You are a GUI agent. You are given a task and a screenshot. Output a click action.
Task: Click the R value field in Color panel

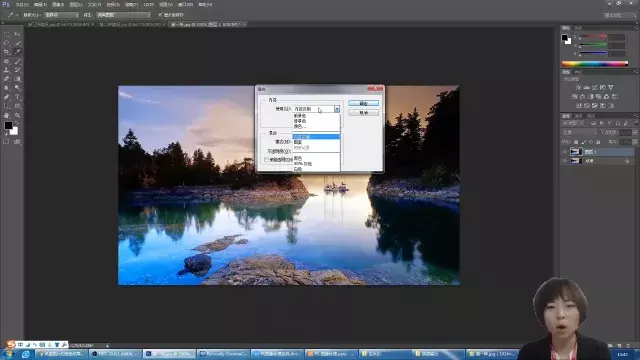point(617,37)
